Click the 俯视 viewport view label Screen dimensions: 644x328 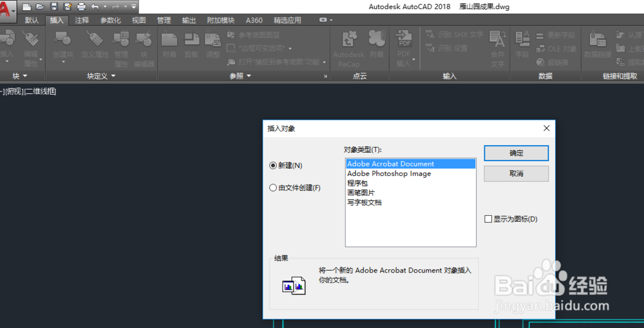pos(14,92)
